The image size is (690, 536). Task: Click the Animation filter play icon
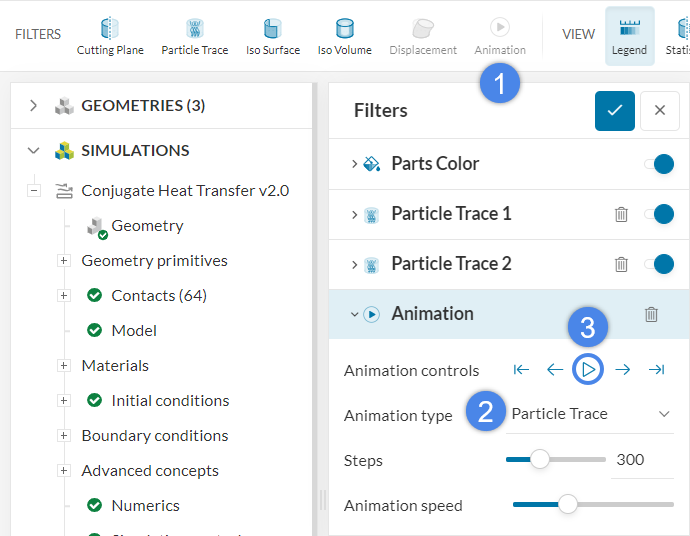click(x=371, y=314)
